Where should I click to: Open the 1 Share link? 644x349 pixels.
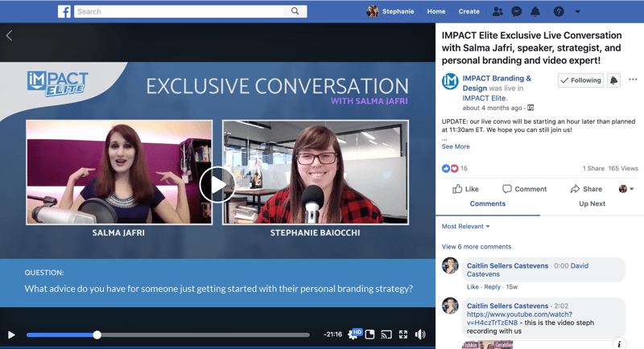(x=593, y=169)
